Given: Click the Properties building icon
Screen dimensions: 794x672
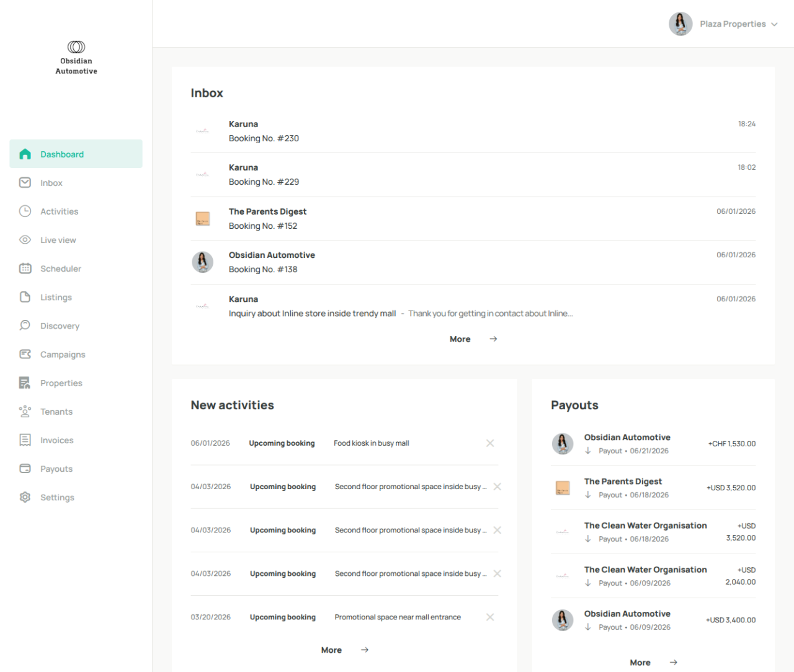Looking at the screenshot, I should click(25, 382).
